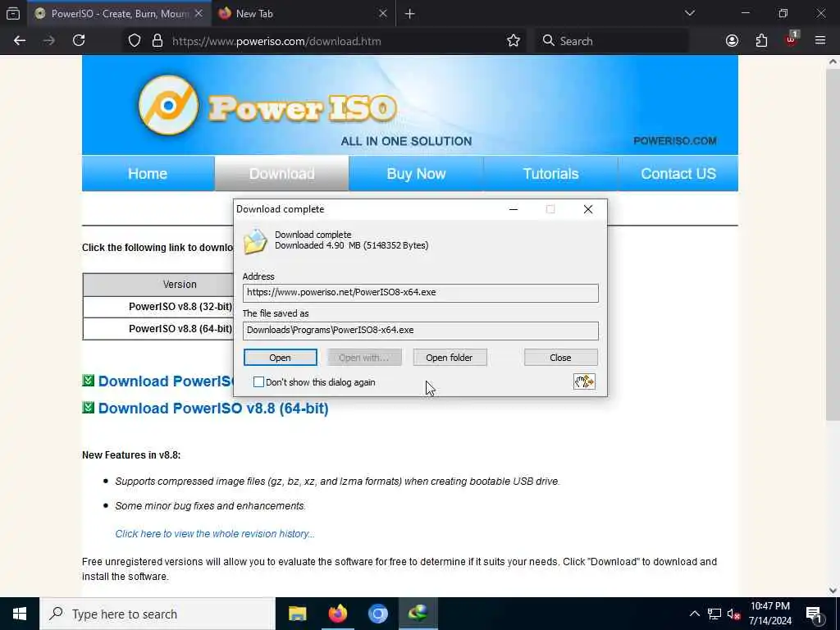Click Close button in download dialog
840x630 pixels.
click(560, 358)
